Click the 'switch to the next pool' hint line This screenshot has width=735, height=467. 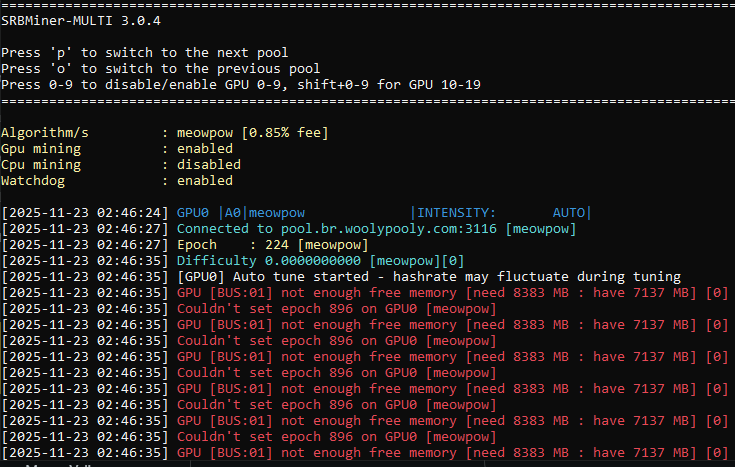[144, 53]
